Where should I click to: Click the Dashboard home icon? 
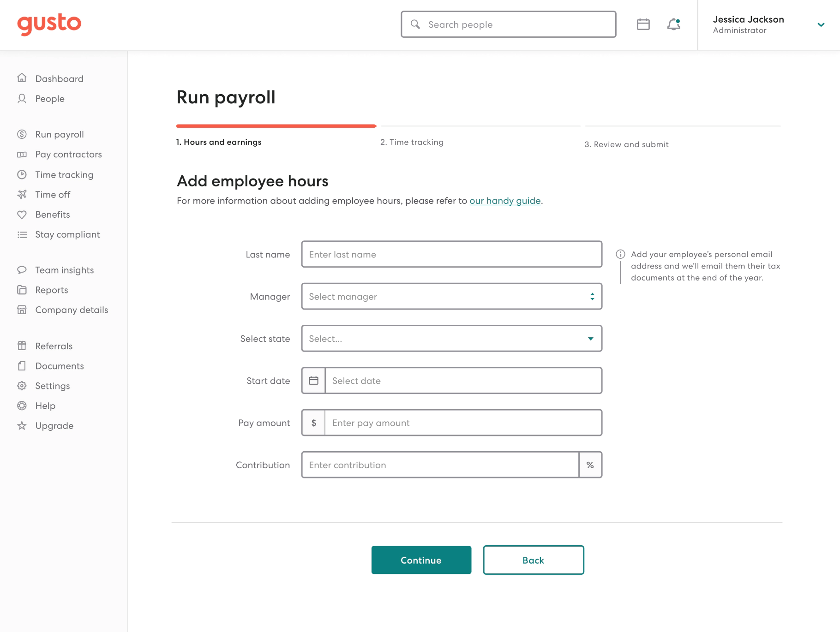pyautogui.click(x=22, y=78)
